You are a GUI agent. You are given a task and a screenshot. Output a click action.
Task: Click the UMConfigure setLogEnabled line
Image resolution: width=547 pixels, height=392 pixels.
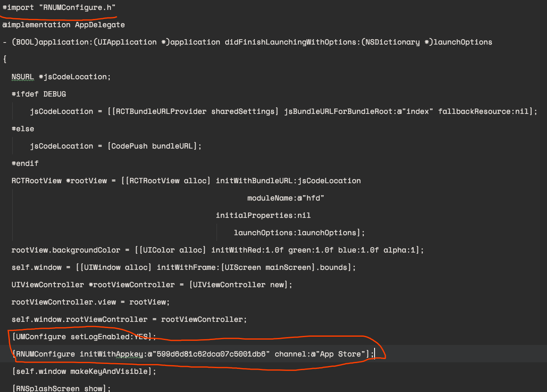tap(84, 337)
